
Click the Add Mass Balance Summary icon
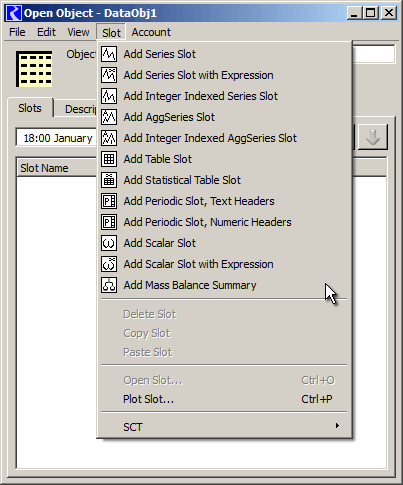coord(109,285)
